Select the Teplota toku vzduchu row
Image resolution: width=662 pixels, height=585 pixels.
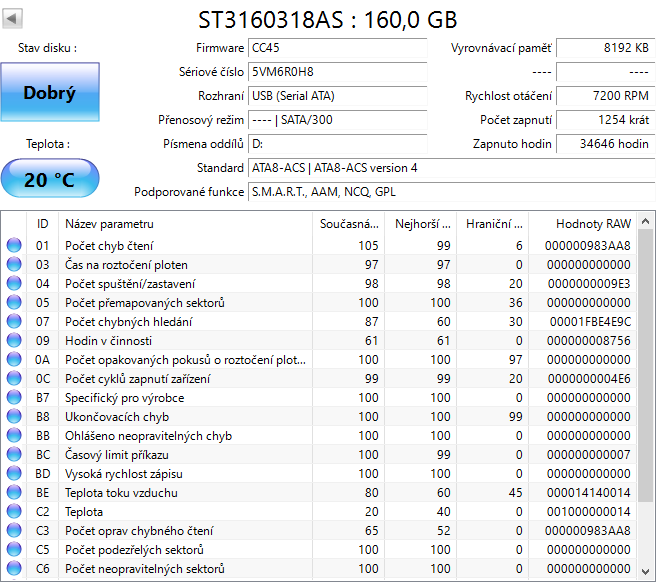pyautogui.click(x=319, y=492)
